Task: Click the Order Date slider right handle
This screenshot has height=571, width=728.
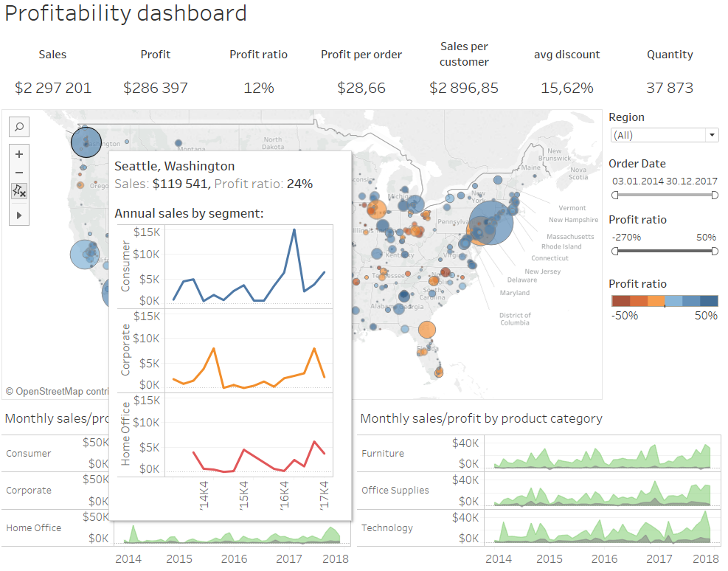Action: (x=714, y=195)
